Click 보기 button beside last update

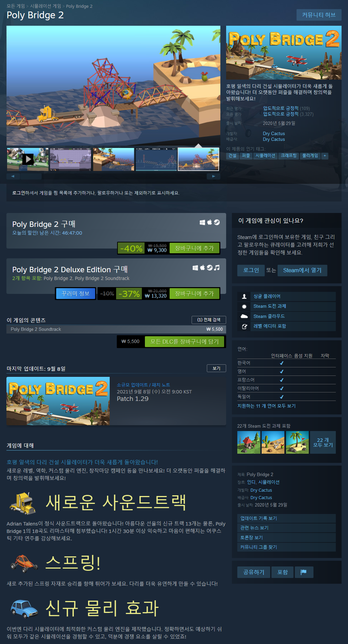(216, 368)
